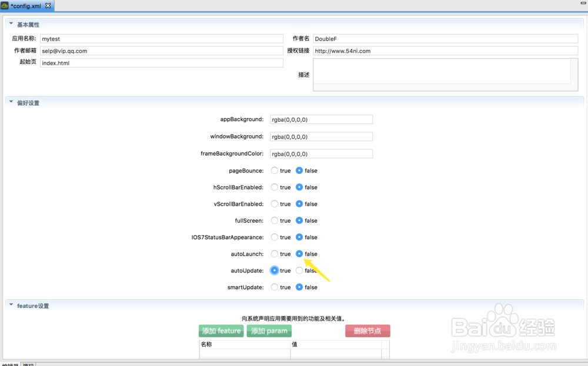Viewport: 588px width, 366px height.
Task: Click the 添加 feature button
Action: tap(221, 331)
